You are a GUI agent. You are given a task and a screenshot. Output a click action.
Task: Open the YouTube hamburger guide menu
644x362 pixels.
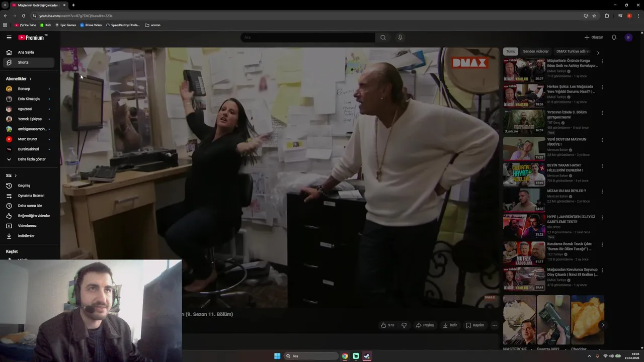[x=9, y=37]
